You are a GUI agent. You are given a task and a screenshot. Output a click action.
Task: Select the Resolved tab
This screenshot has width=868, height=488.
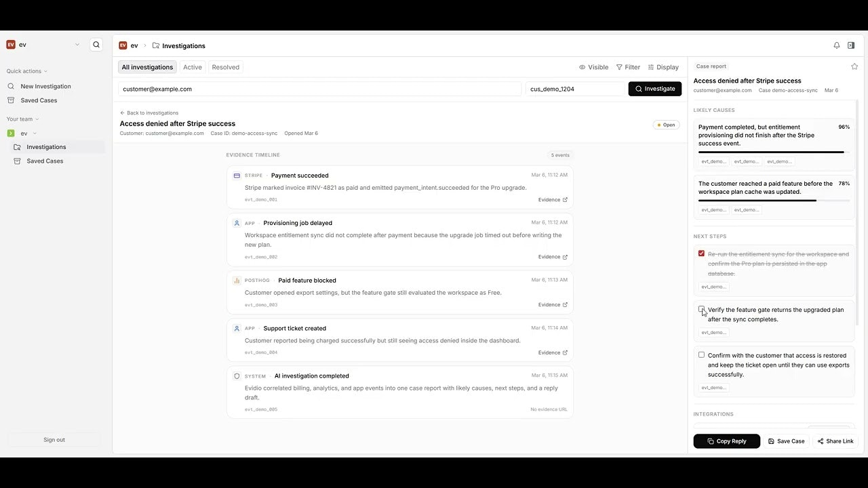point(225,67)
